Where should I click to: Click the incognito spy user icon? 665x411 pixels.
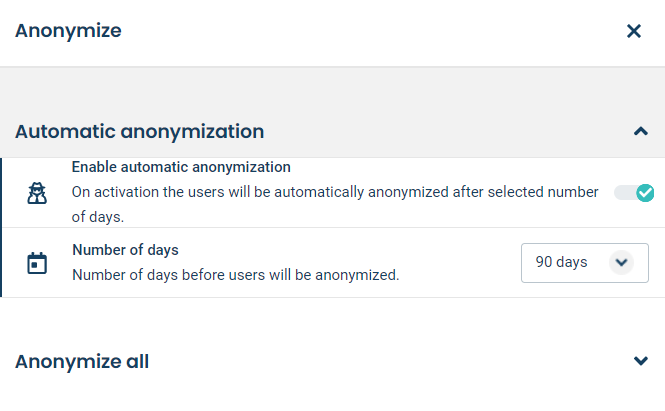pyautogui.click(x=37, y=193)
